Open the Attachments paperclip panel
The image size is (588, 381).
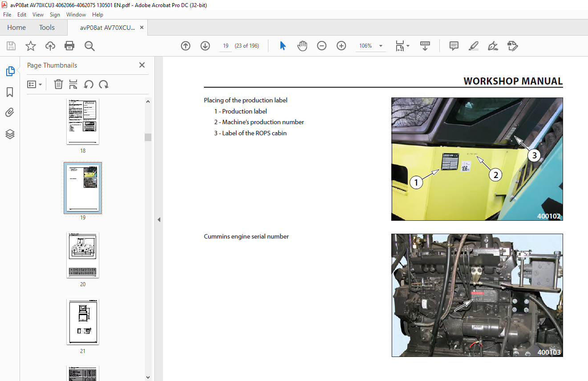coord(10,113)
